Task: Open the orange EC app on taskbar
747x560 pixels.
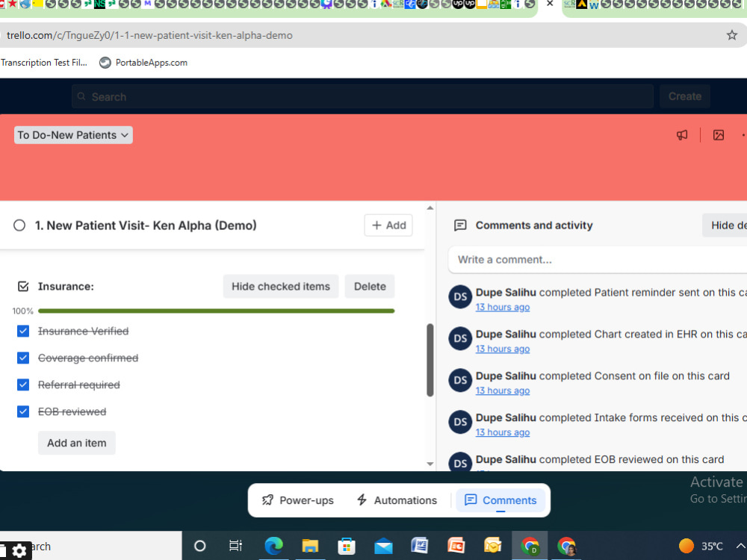Action: [x=456, y=546]
